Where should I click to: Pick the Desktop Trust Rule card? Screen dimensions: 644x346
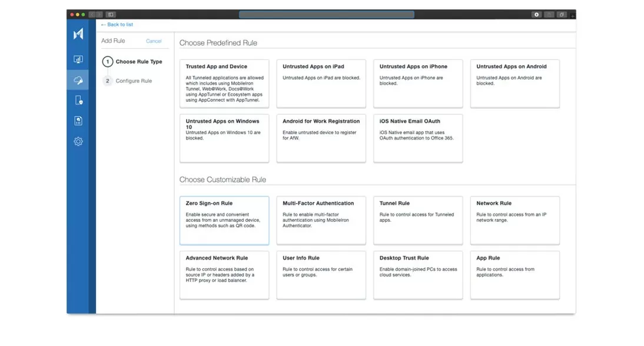418,275
